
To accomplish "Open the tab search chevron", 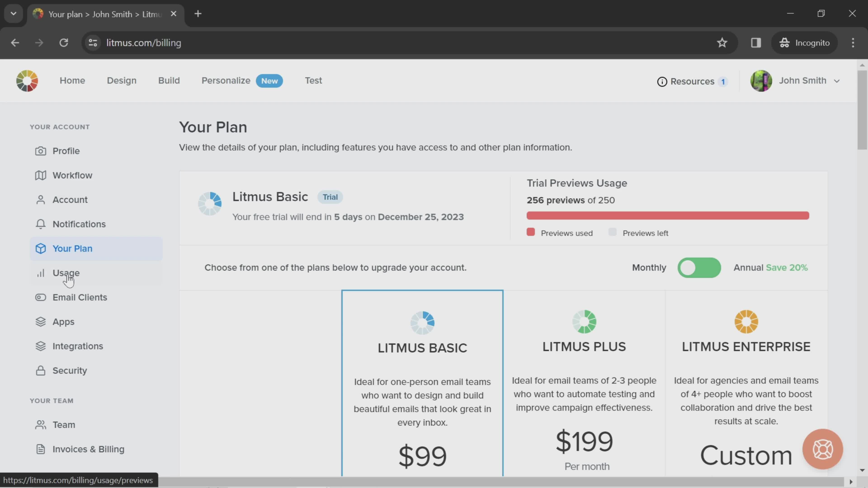I will (13, 14).
